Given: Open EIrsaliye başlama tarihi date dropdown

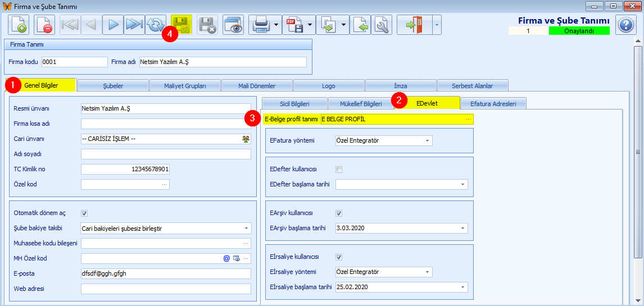Looking at the screenshot, I should pyautogui.click(x=462, y=287).
